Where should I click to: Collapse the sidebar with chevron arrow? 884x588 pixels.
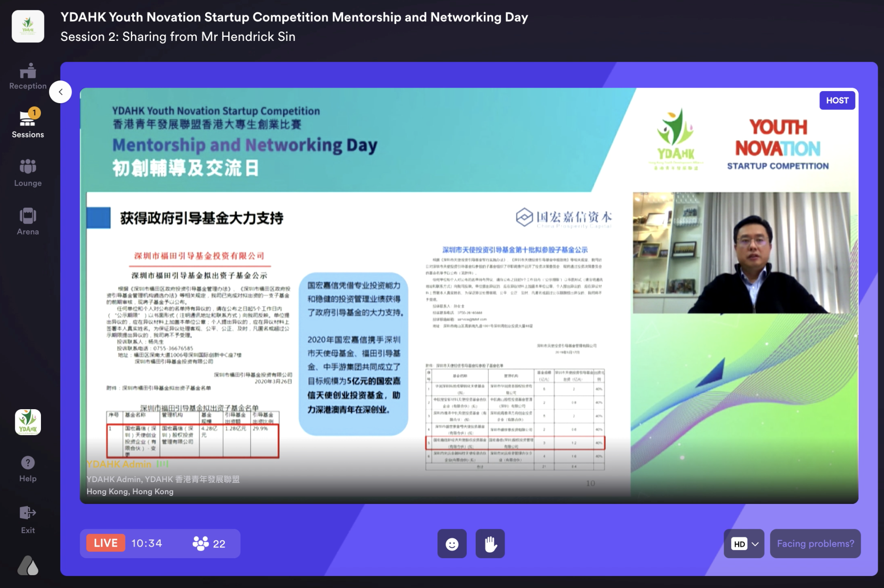(x=61, y=92)
